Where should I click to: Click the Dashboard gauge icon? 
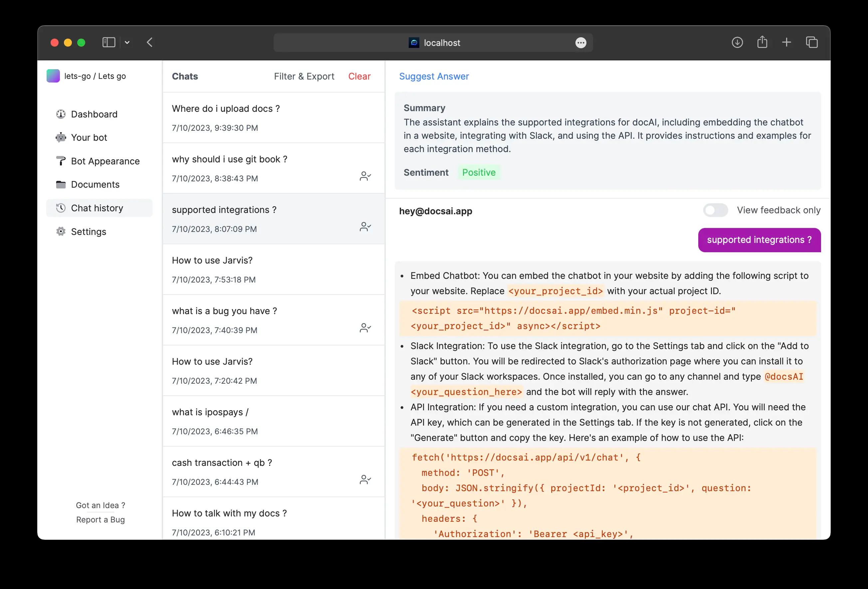tap(61, 114)
